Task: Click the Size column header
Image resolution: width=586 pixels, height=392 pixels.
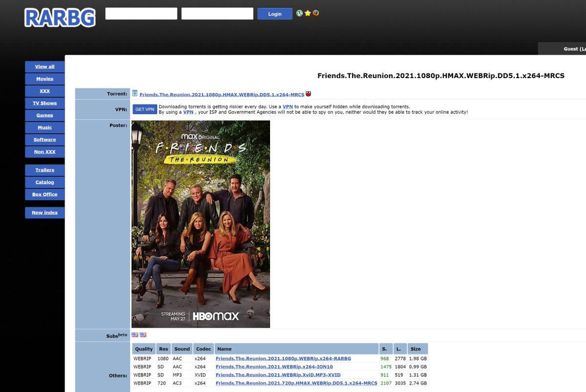Action: tap(418, 349)
